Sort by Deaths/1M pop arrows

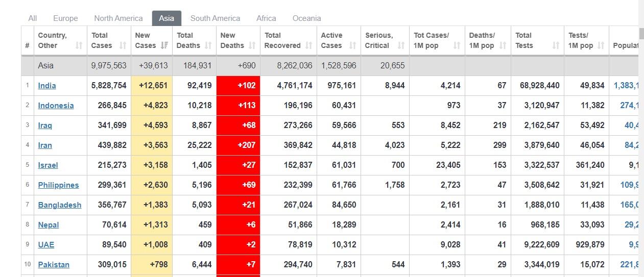point(503,45)
